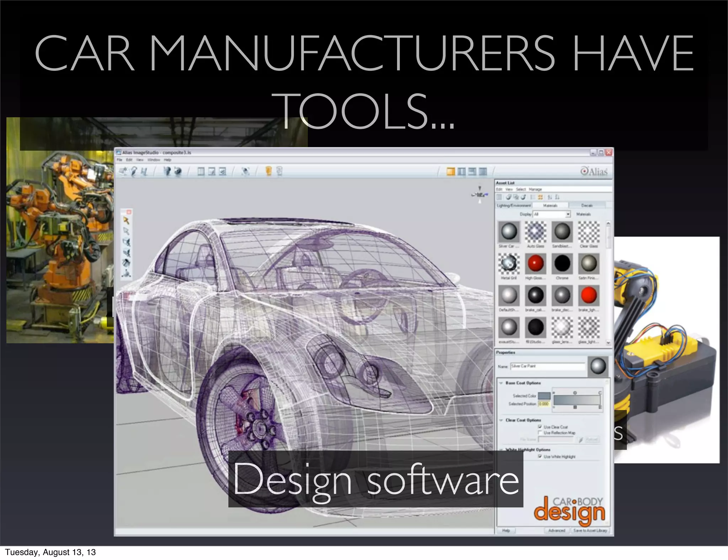Click Save to Asset Library button
This screenshot has height=560, width=728.
coord(590,531)
